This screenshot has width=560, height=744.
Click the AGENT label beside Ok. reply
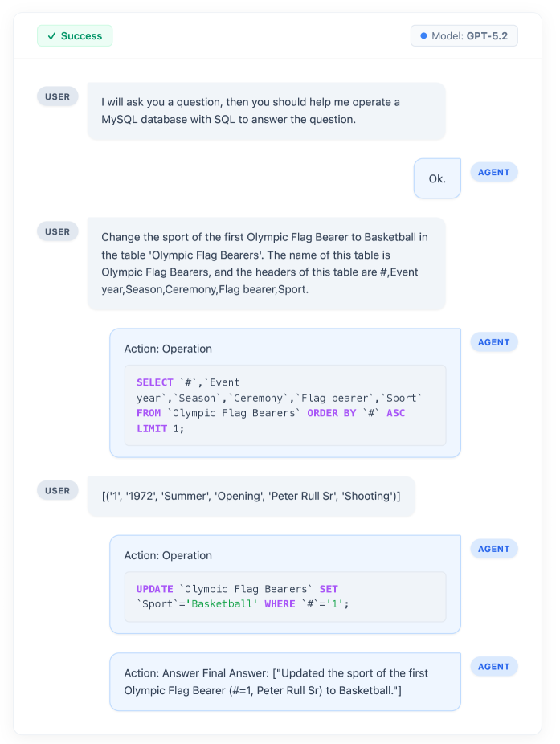[x=493, y=172]
